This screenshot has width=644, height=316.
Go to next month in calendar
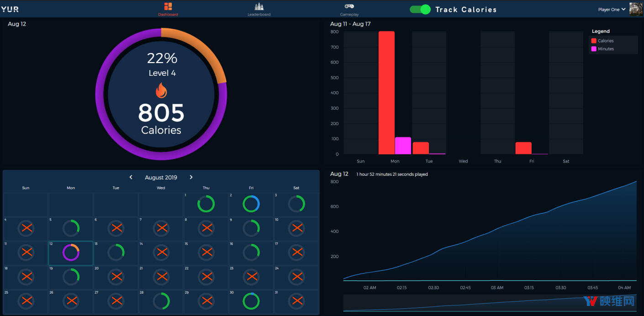(x=191, y=177)
